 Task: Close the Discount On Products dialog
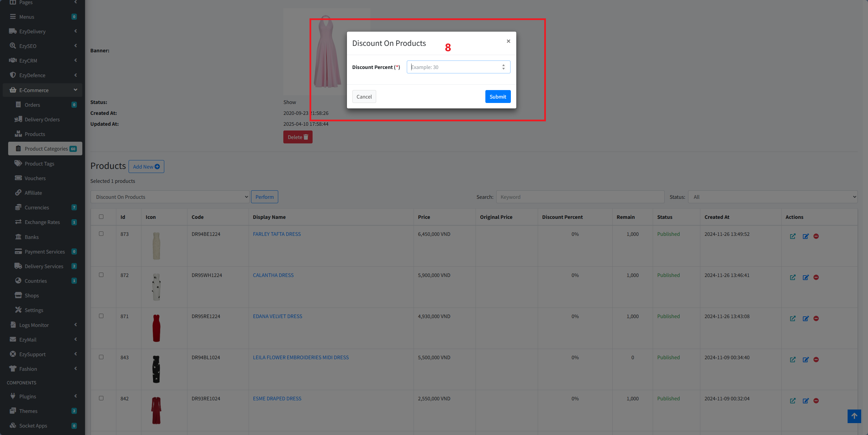coord(508,41)
